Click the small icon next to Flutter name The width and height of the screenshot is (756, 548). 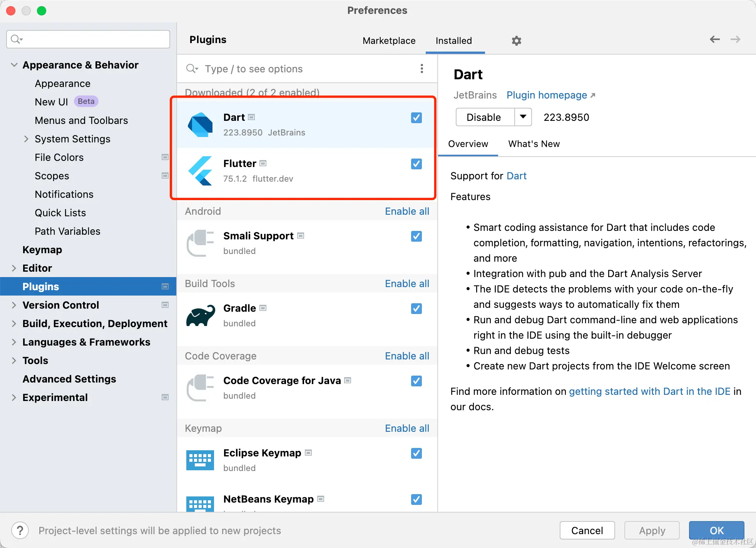click(263, 163)
